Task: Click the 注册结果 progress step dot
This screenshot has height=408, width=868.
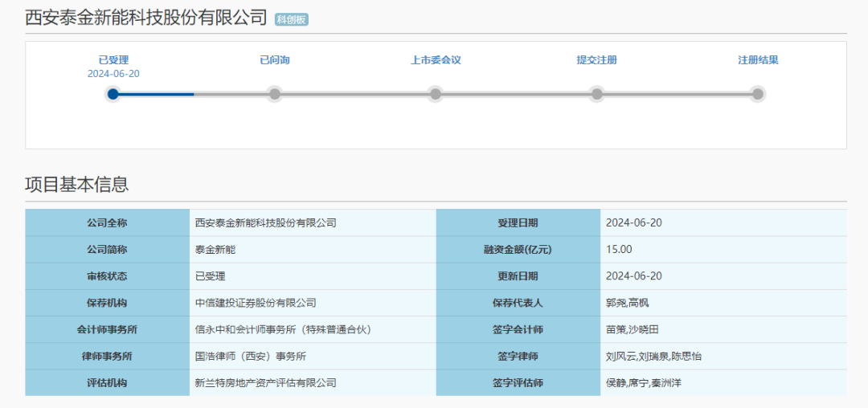Action: (x=757, y=94)
